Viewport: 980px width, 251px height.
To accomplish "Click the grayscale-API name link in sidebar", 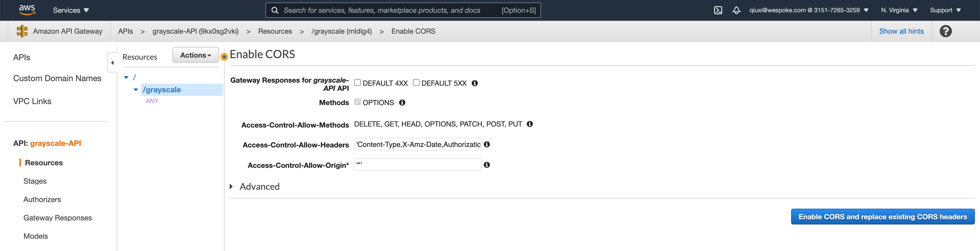I will click(56, 143).
